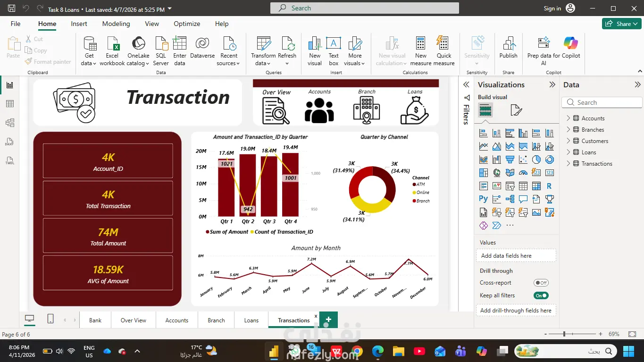This screenshot has width=644, height=362.
Task: Select the area chart visual
Action: tap(496, 146)
